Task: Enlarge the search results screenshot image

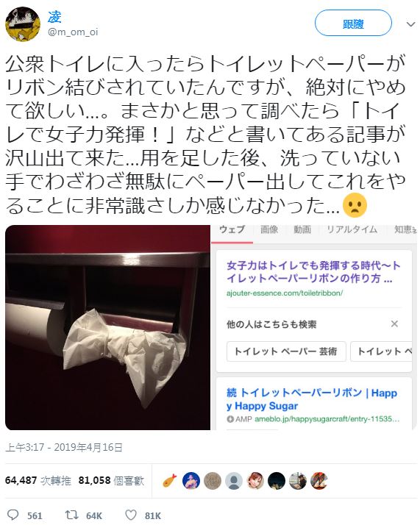Action: tap(313, 327)
